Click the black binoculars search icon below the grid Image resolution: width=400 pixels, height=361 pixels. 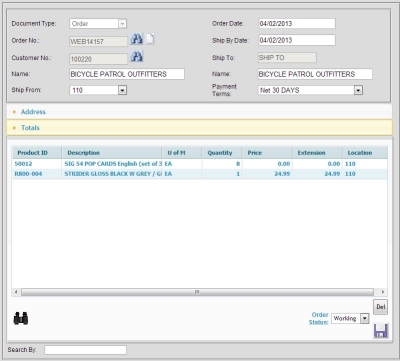click(21, 318)
